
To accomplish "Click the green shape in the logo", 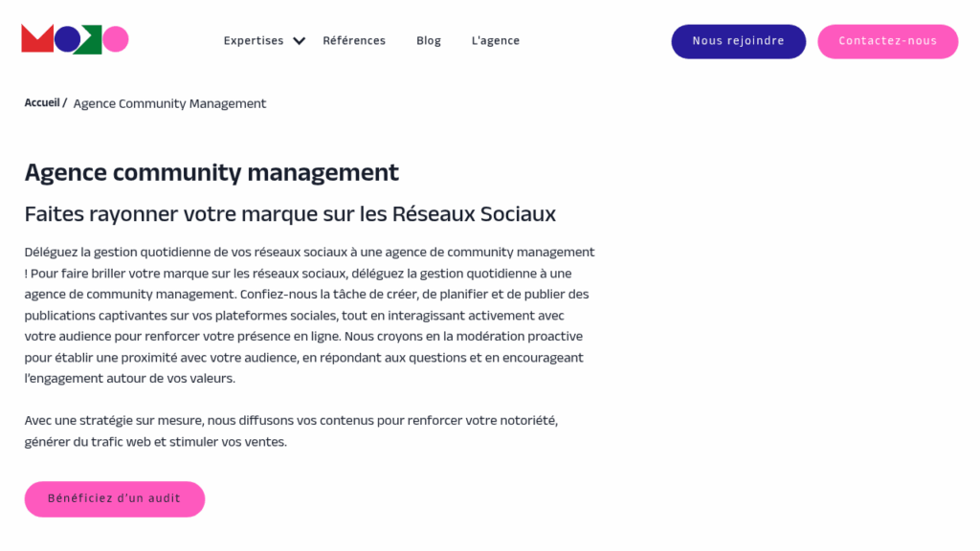I will point(92,40).
